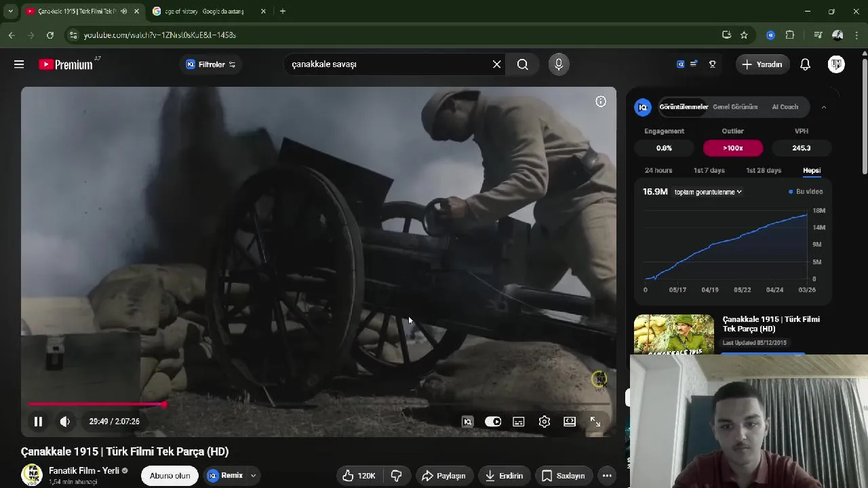This screenshot has height=488, width=868.
Task: Open the vidIQ list icon with badge
Action: coord(694,64)
